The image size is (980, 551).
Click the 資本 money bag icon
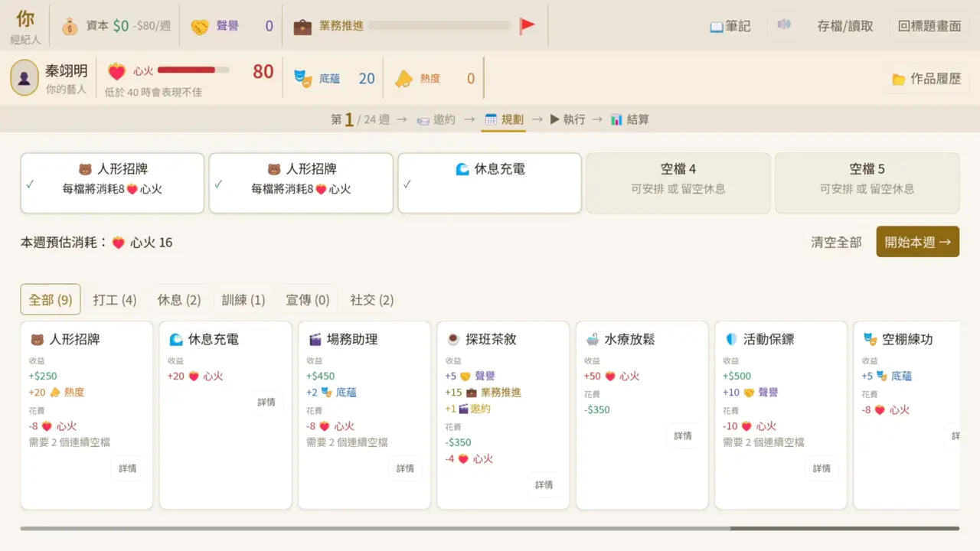click(x=71, y=25)
